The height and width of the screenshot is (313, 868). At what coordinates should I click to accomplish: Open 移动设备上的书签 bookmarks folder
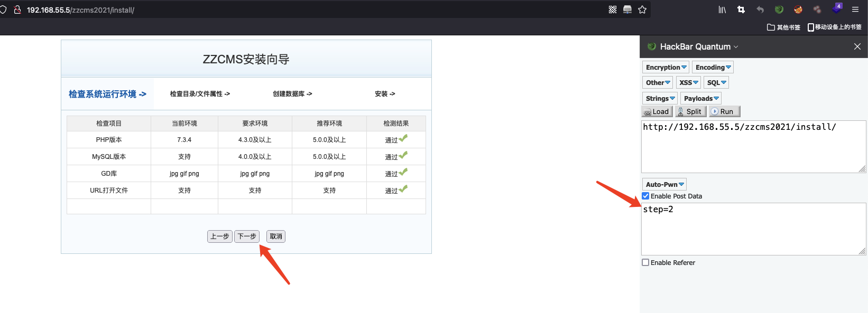click(835, 27)
